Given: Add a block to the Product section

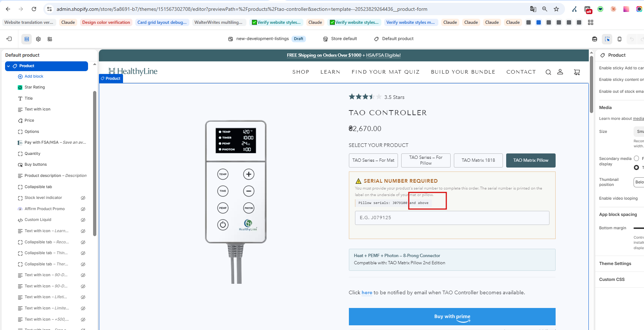Looking at the screenshot, I should [31, 77].
